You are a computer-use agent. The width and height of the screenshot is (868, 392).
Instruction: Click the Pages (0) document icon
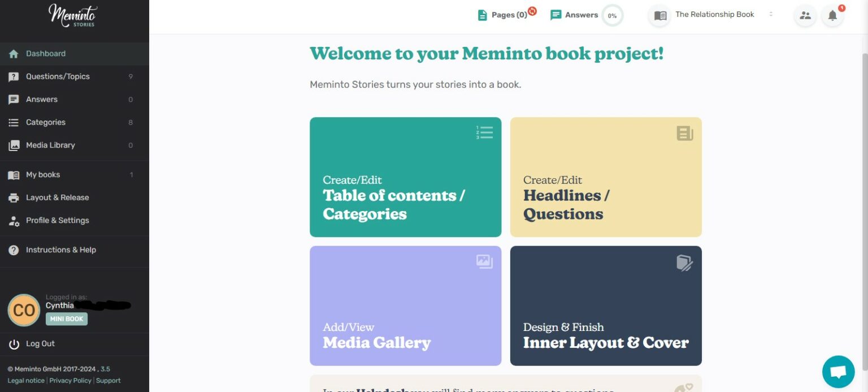point(483,15)
